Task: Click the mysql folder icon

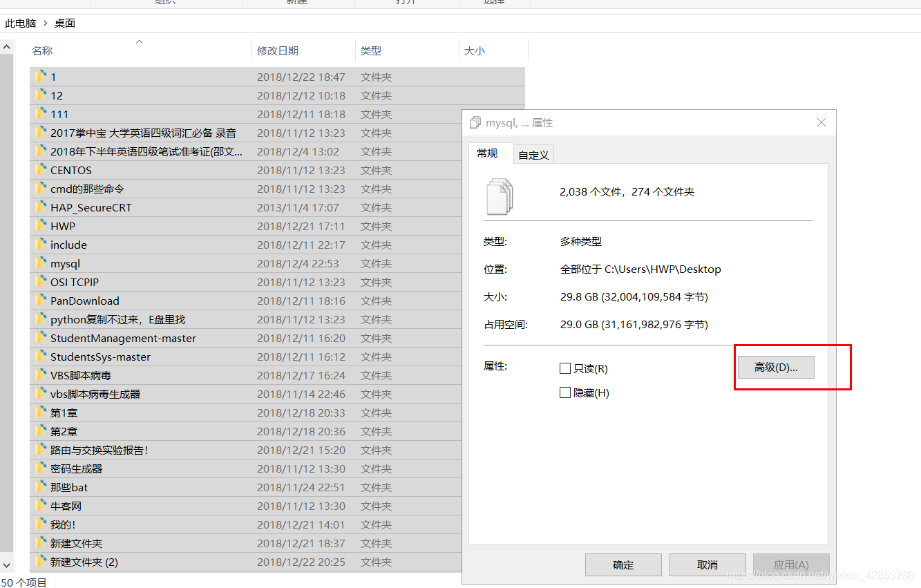Action: tap(41, 263)
